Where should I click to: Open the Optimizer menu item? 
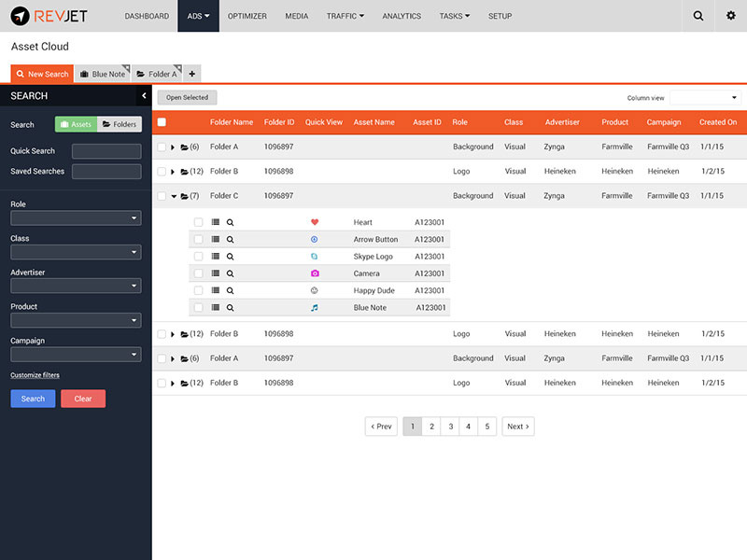tap(247, 16)
